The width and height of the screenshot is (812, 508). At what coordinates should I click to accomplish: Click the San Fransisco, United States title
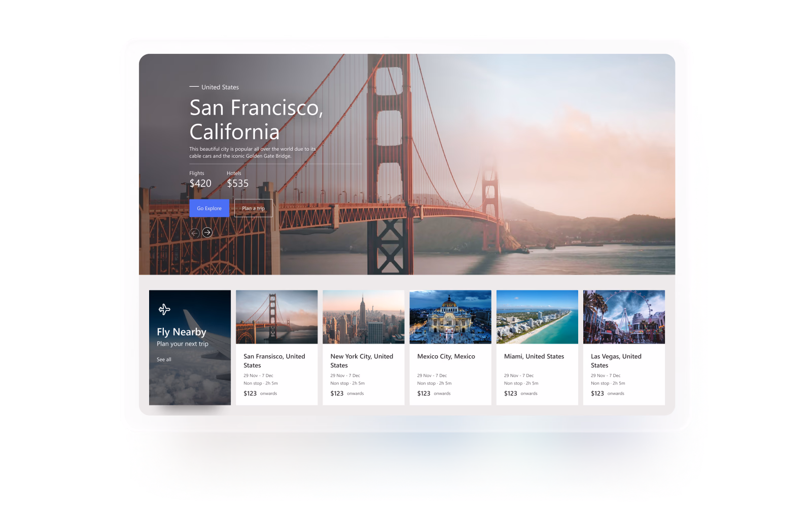coord(274,361)
